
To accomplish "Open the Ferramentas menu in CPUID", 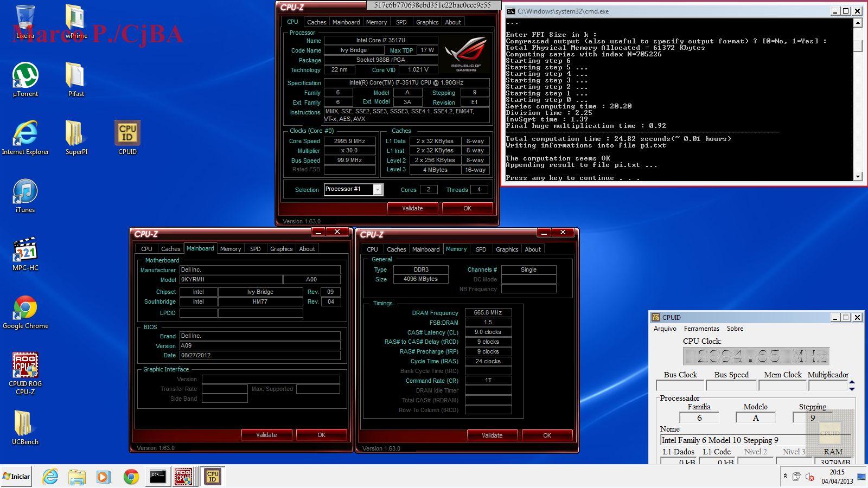I will [701, 329].
